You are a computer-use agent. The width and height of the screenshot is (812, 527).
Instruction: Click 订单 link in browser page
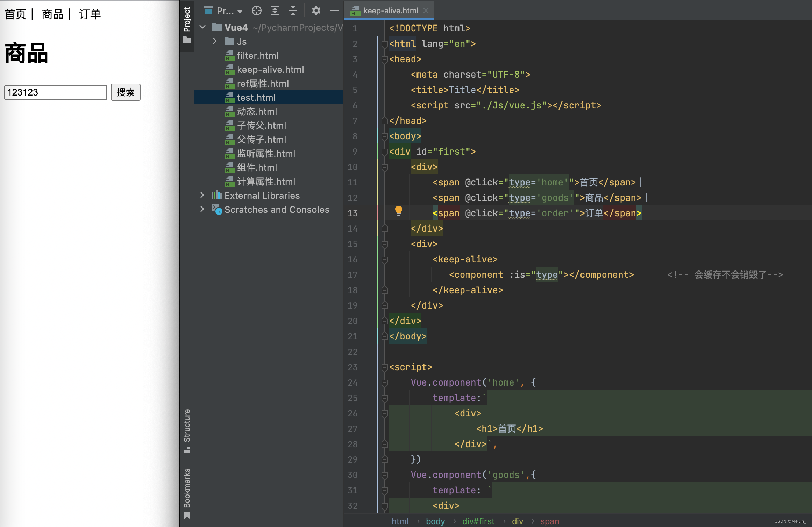(x=90, y=14)
